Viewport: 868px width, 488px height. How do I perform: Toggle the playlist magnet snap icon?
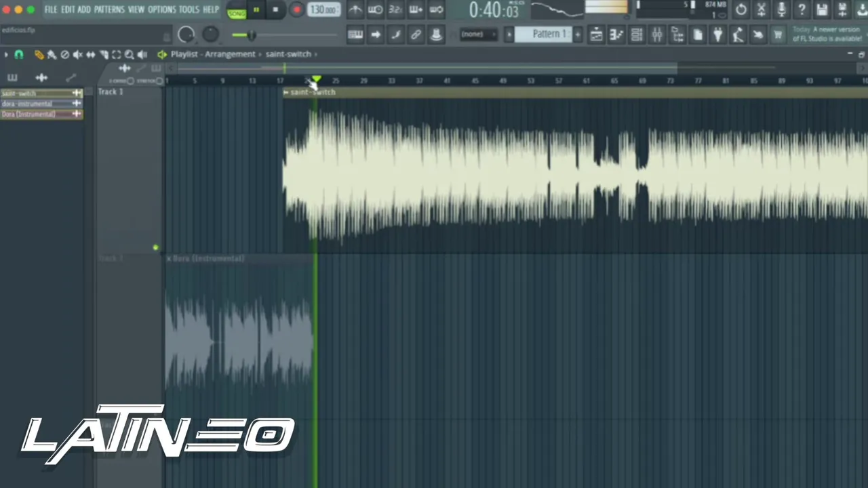coord(19,54)
